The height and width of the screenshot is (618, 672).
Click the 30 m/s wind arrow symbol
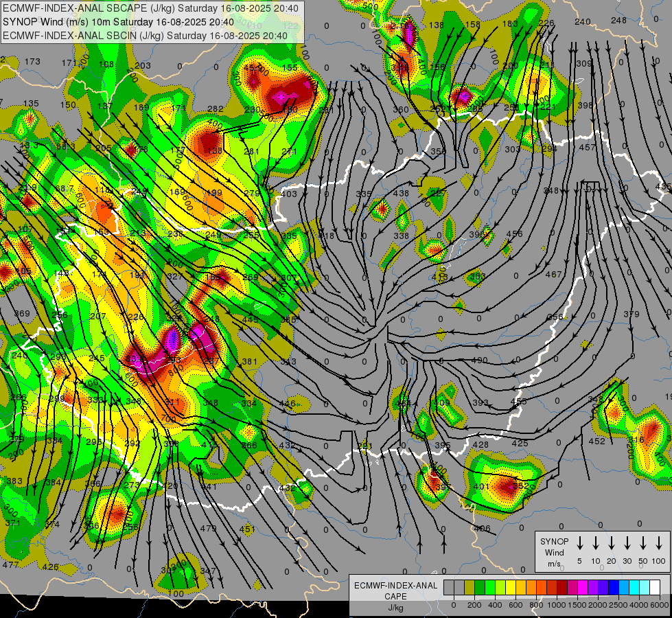pos(627,543)
